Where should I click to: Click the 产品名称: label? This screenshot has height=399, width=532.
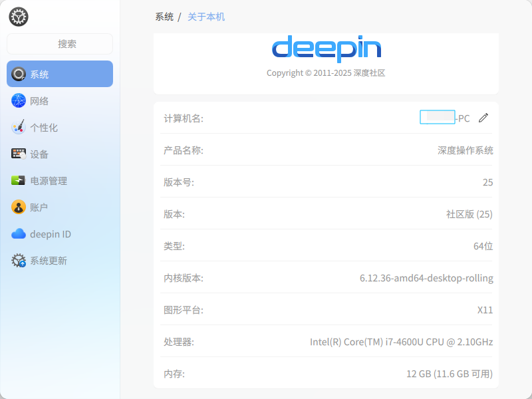(x=184, y=150)
